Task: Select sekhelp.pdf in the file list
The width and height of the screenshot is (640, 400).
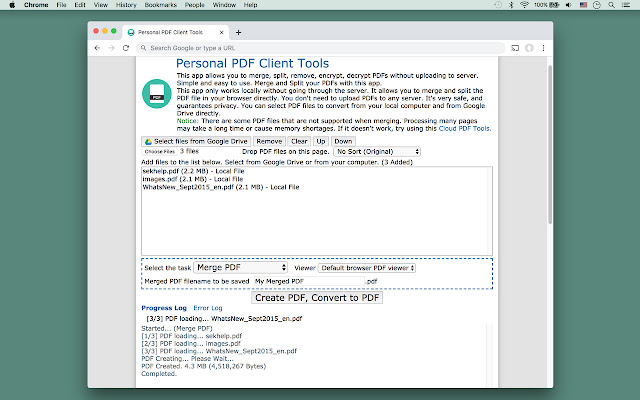Action: (193, 171)
